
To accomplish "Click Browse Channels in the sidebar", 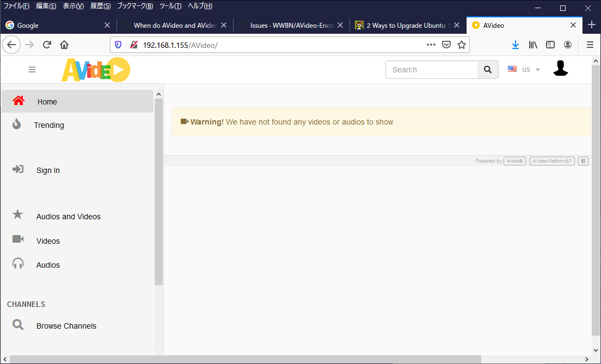I will click(77, 326).
